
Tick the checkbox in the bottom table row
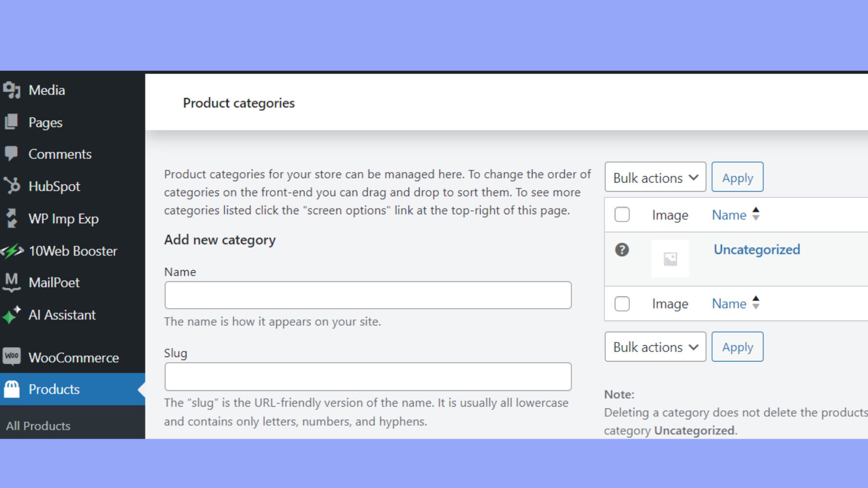(x=622, y=304)
